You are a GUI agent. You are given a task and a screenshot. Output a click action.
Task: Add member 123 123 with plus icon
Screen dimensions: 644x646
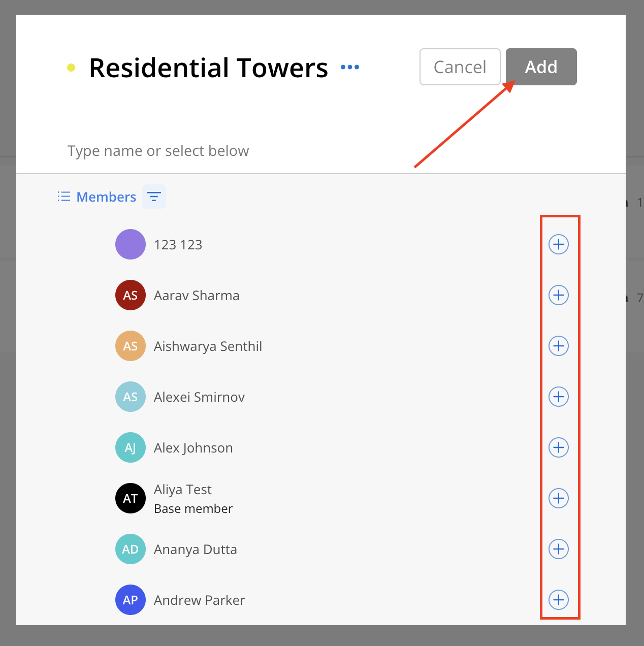point(558,244)
